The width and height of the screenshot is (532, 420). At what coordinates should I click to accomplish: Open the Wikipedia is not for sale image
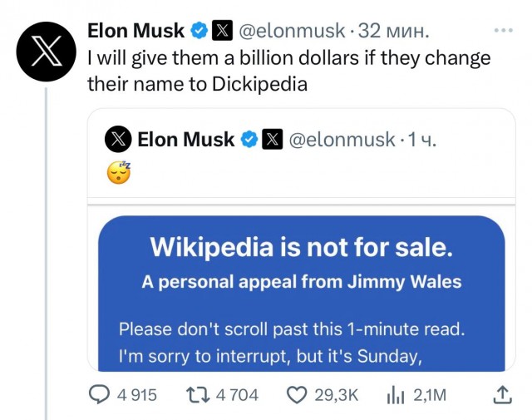(x=301, y=293)
